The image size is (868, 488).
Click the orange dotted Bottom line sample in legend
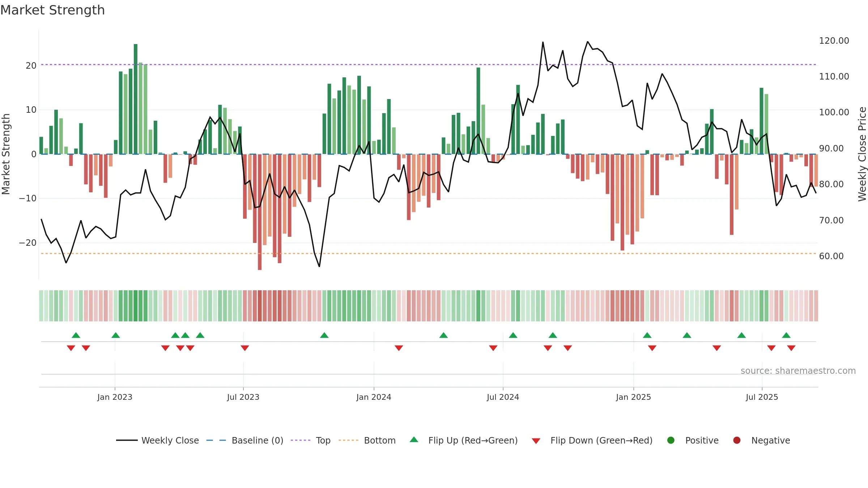pyautogui.click(x=349, y=440)
